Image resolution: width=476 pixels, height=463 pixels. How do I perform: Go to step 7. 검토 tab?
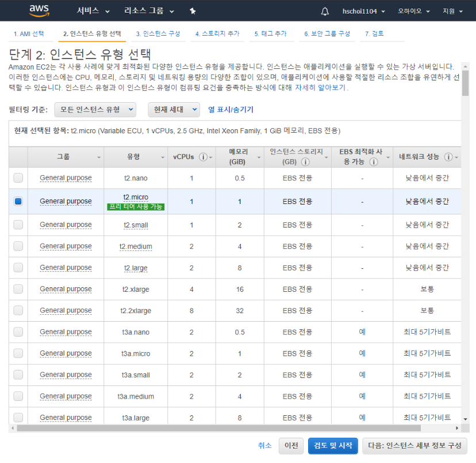(x=374, y=34)
